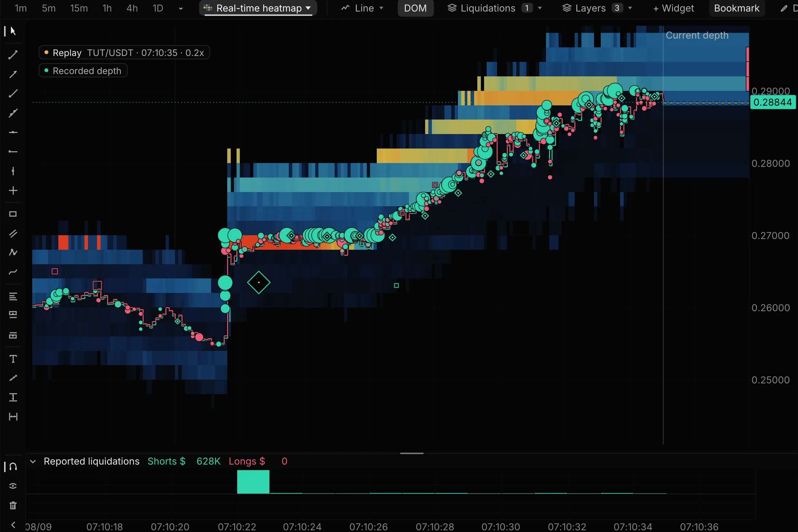
Task: Switch to the 1m timeframe
Action: [21, 8]
